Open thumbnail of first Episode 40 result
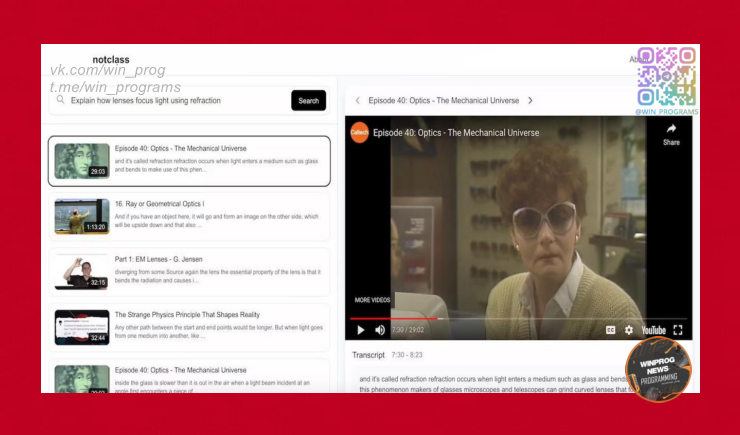The height and width of the screenshot is (435, 740). point(82,161)
